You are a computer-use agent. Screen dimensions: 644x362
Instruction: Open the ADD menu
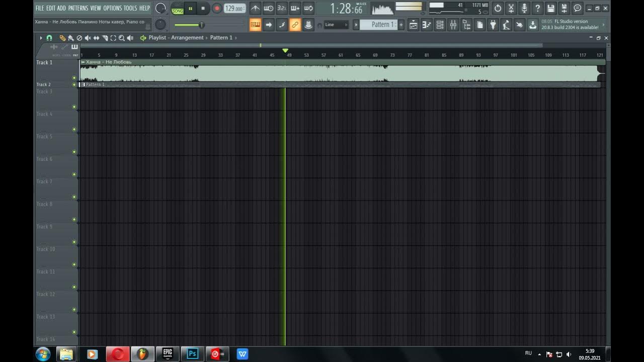(61, 8)
